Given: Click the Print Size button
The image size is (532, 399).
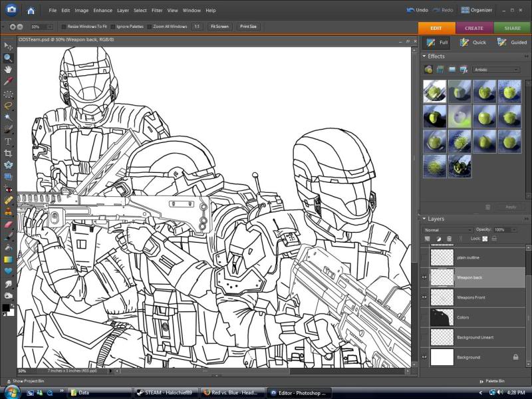Looking at the screenshot, I should click(248, 27).
